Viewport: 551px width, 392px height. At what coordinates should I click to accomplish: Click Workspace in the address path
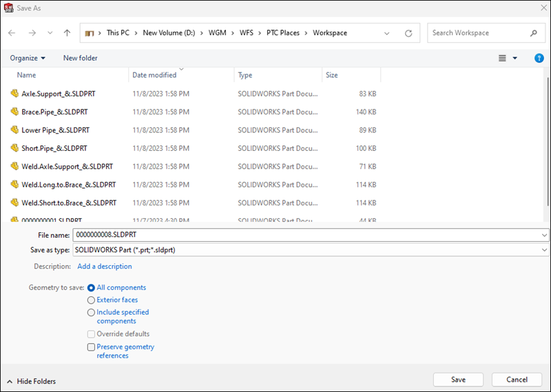[330, 32]
